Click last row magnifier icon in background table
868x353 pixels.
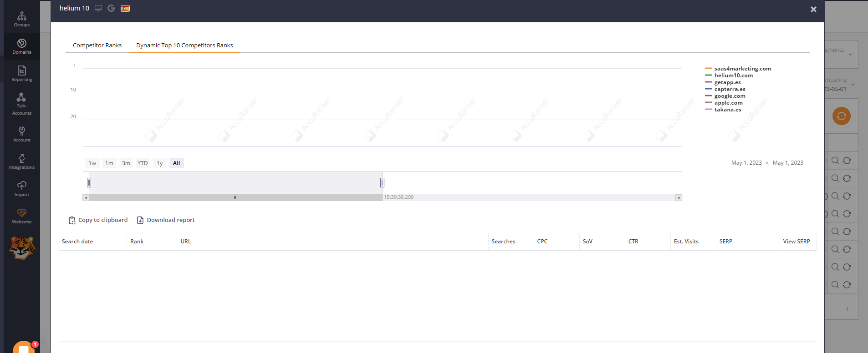[835, 285]
